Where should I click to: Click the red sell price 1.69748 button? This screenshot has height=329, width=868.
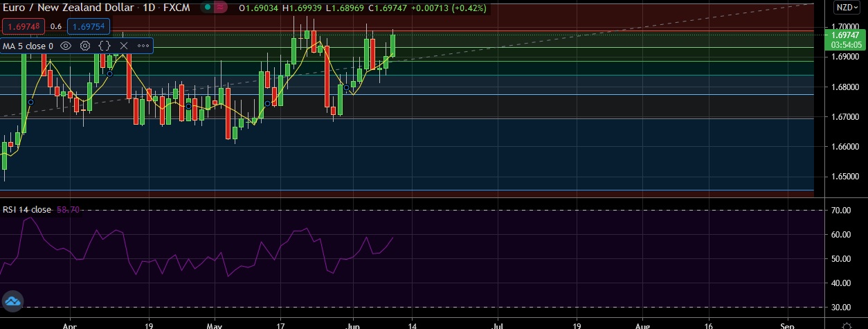click(24, 26)
